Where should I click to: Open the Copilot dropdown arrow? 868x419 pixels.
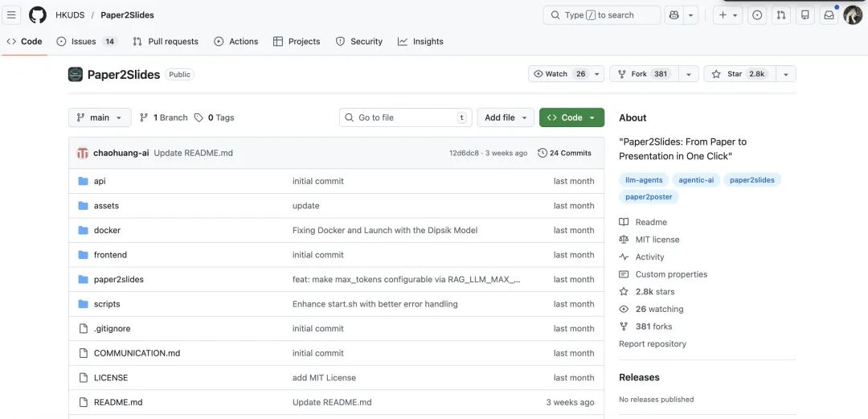click(x=691, y=15)
